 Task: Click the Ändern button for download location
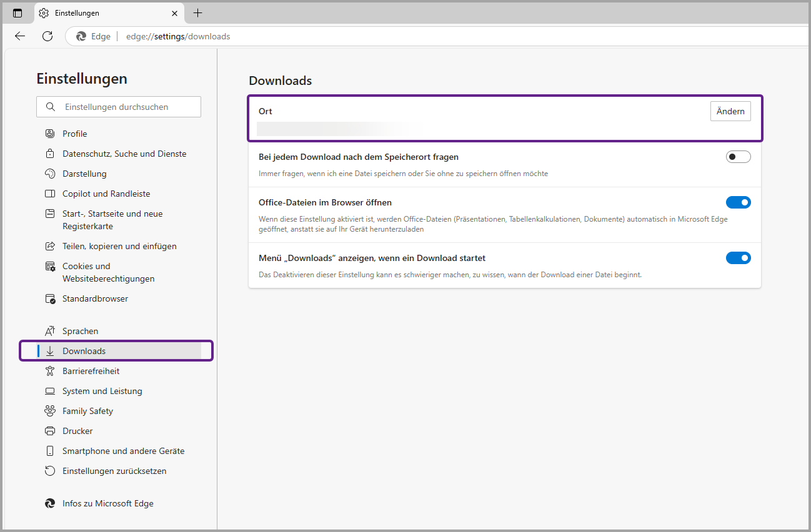click(x=730, y=111)
